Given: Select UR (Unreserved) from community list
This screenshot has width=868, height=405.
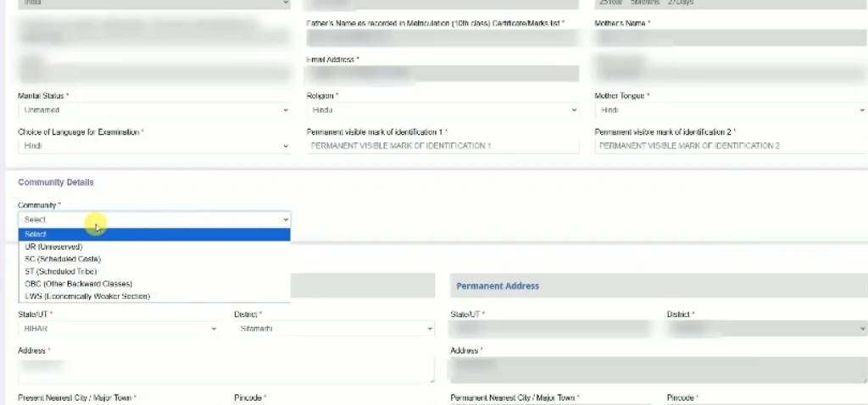Looking at the screenshot, I should (x=154, y=247).
